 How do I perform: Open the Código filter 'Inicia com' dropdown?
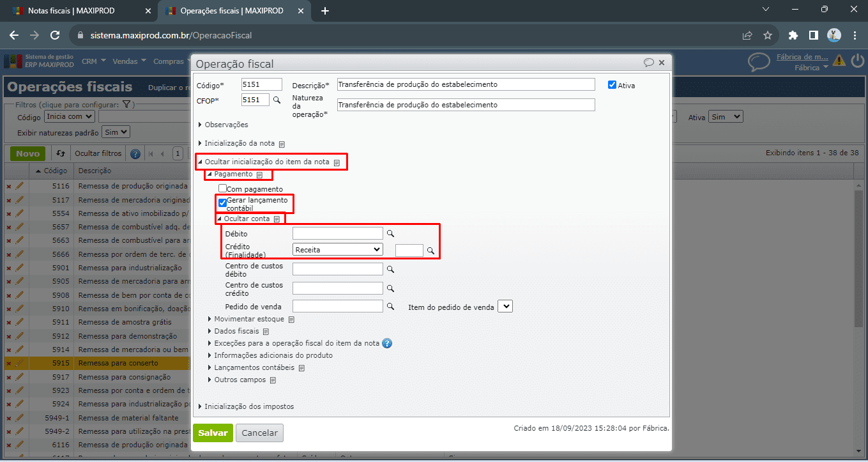click(70, 117)
